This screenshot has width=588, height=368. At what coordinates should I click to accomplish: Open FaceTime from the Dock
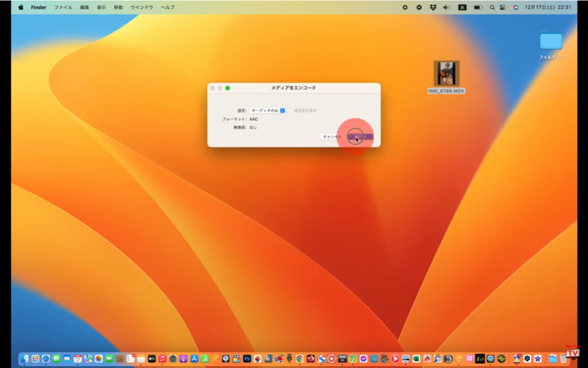pos(109,359)
